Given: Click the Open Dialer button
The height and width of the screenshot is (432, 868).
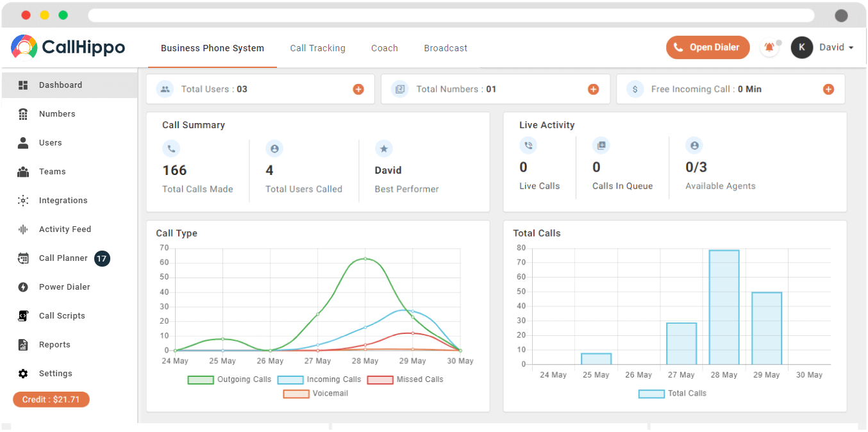Looking at the screenshot, I should 707,47.
